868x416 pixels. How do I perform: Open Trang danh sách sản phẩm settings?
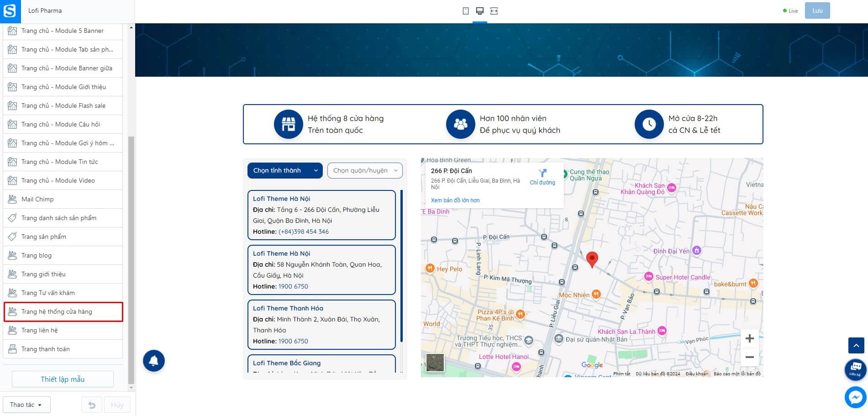click(x=63, y=218)
